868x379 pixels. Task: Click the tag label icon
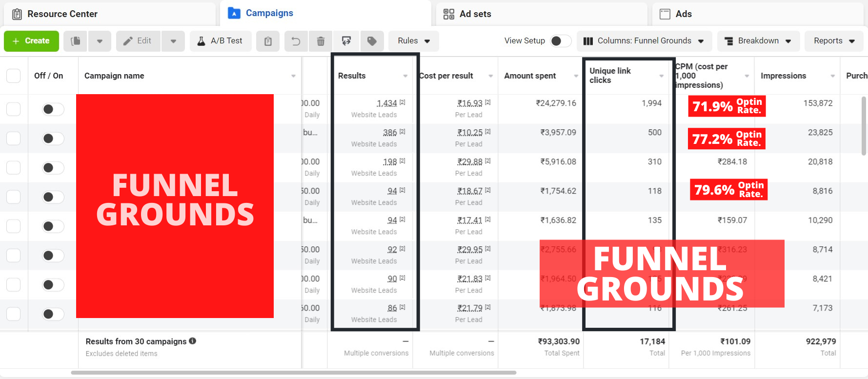[x=372, y=41]
